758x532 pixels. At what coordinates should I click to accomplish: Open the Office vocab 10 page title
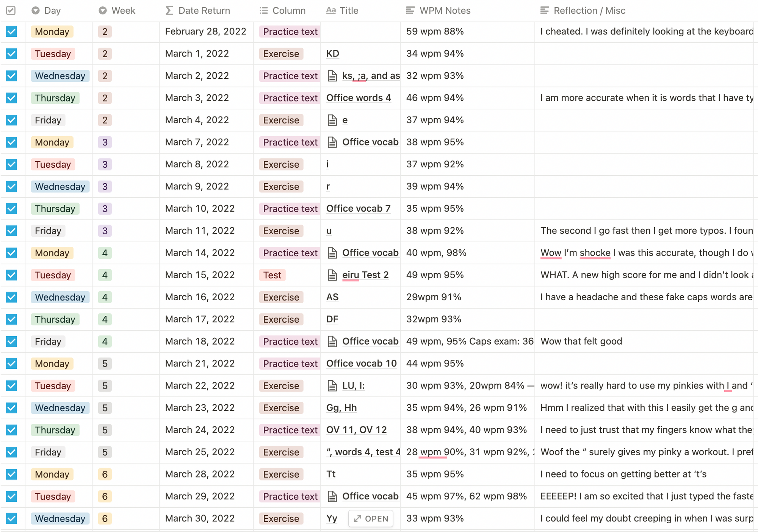(361, 364)
